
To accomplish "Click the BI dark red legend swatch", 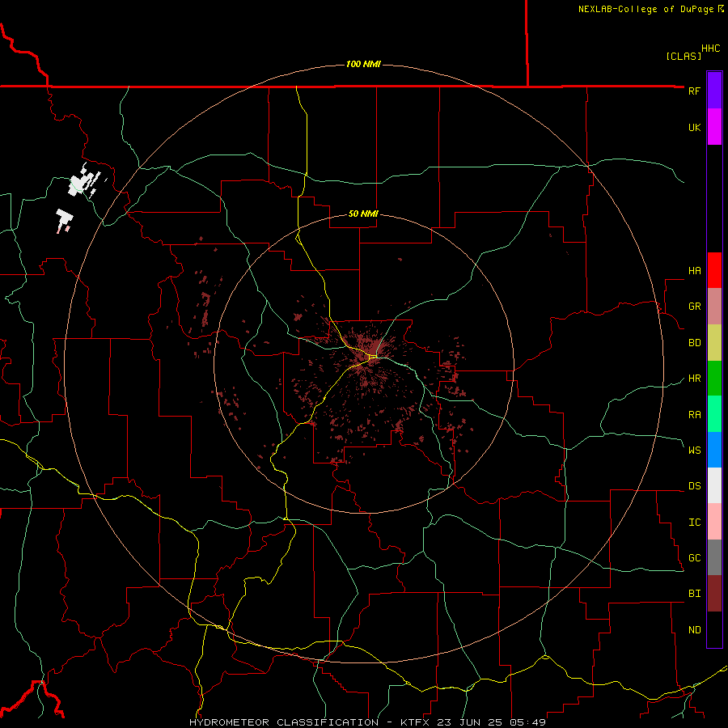I will click(x=714, y=594).
